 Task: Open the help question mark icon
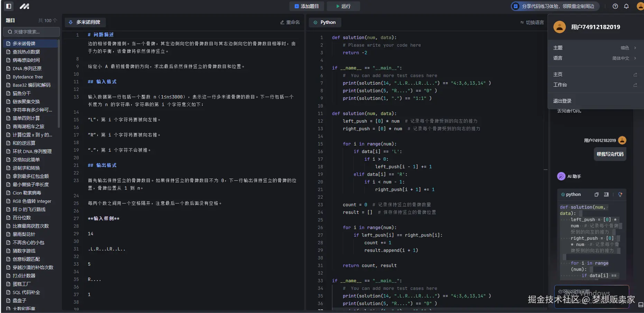pos(615,6)
